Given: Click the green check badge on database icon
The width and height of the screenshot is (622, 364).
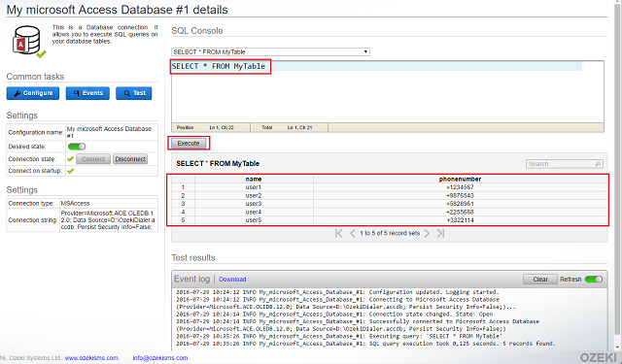Looking at the screenshot, I should point(41,53).
